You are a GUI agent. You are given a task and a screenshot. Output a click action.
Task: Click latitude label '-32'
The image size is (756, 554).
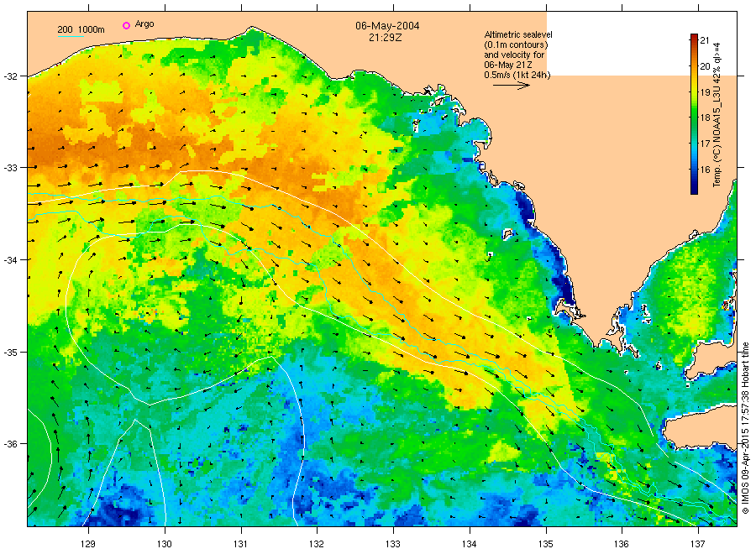click(10, 76)
